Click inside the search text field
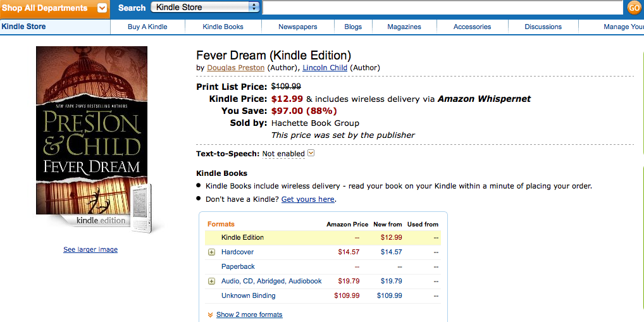Viewport: 644px width, 322px height. pyautogui.click(x=443, y=8)
